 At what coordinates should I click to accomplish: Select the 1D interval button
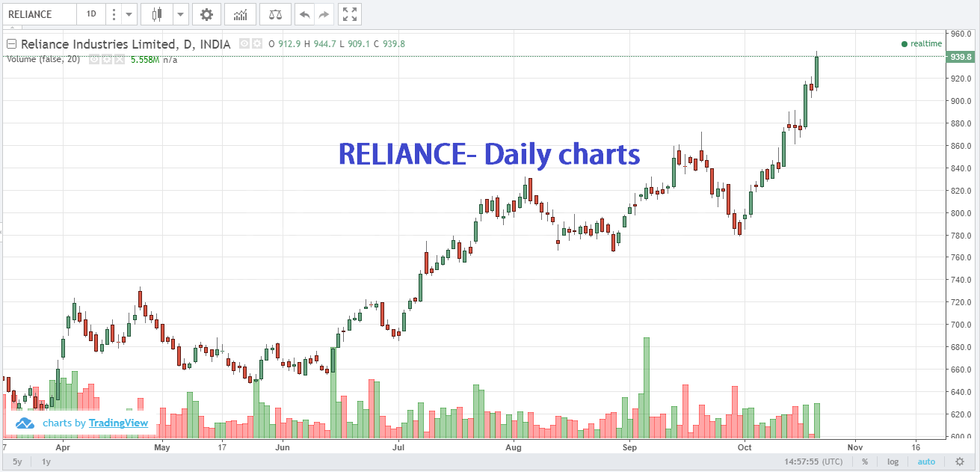tap(90, 14)
